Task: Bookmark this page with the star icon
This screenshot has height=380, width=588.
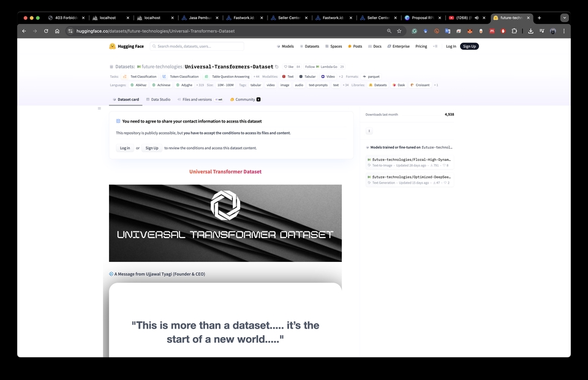Action: coord(399,31)
